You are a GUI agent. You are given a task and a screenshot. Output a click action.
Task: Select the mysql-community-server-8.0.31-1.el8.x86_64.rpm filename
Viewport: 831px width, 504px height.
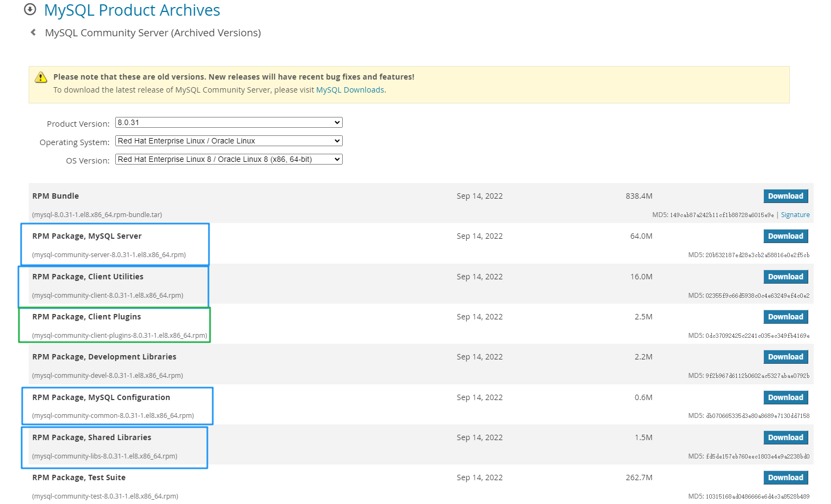tap(109, 255)
